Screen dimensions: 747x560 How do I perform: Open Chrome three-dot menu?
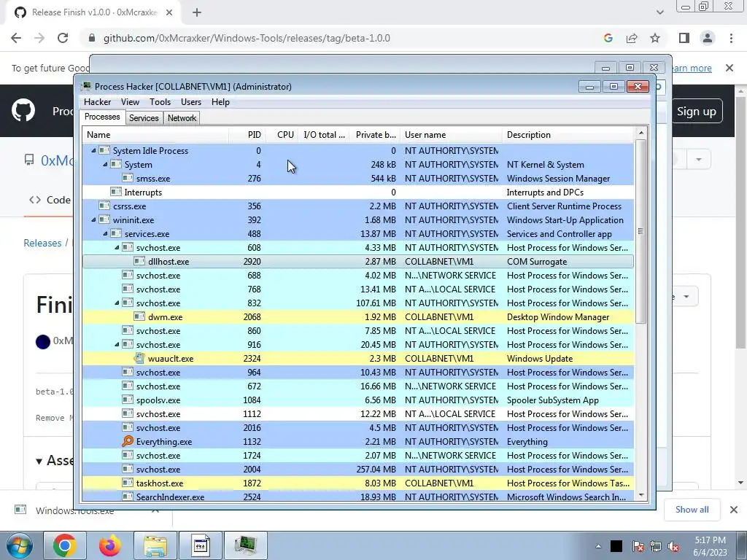point(731,38)
